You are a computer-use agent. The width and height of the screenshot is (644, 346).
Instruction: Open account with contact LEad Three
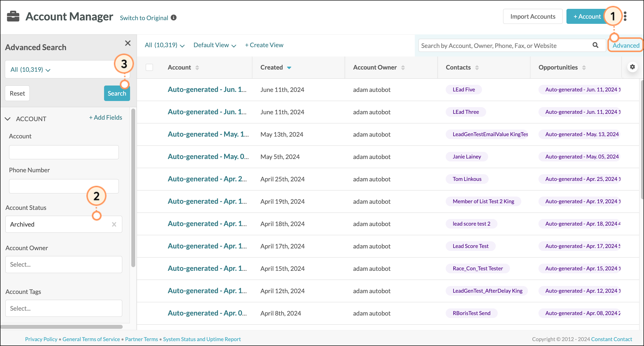pos(207,112)
